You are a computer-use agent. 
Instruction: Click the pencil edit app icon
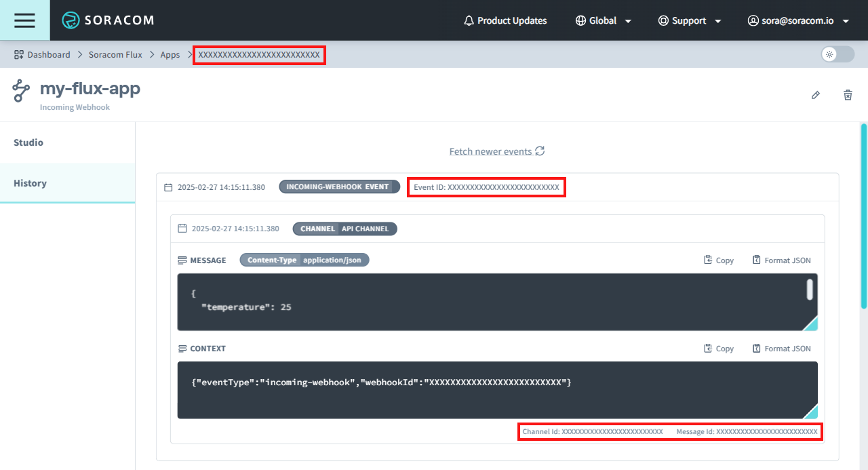tap(816, 95)
